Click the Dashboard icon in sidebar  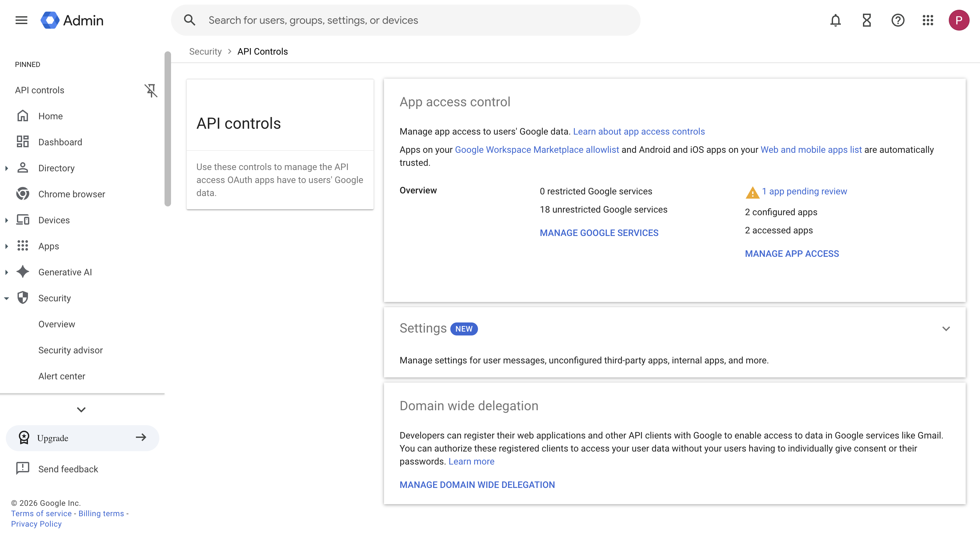(x=23, y=142)
